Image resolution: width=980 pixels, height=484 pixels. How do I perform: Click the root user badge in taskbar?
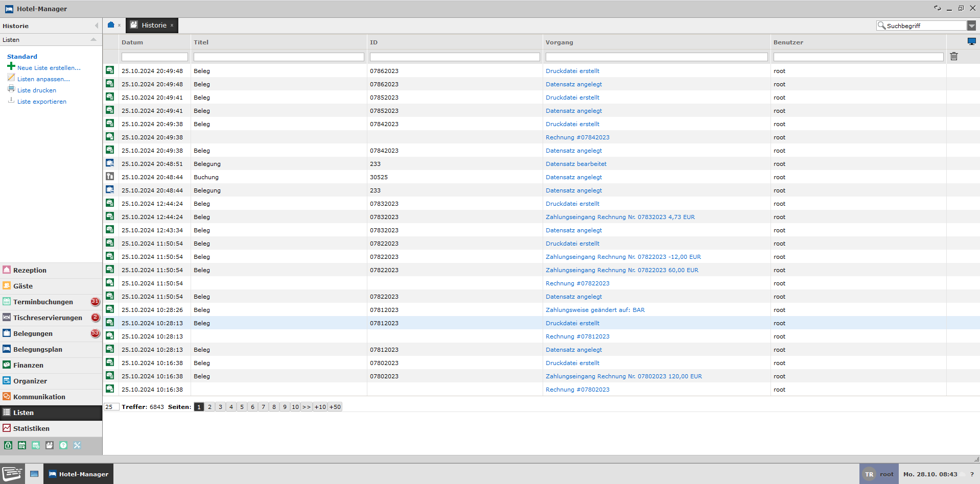pyautogui.click(x=879, y=474)
